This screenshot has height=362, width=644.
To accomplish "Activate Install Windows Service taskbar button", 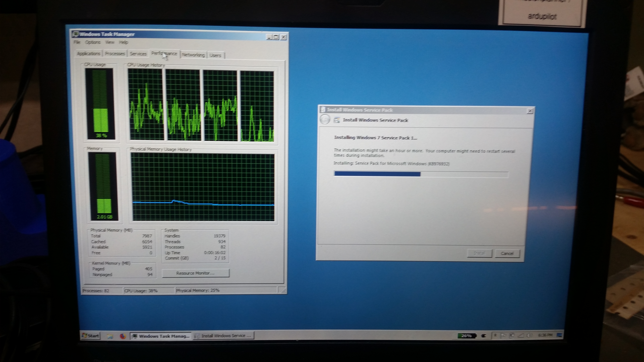I will click(x=224, y=335).
